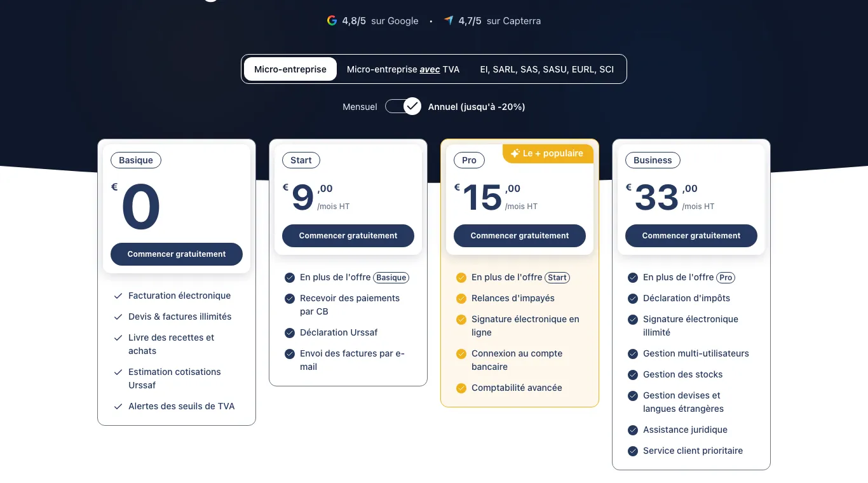Image resolution: width=868 pixels, height=483 pixels.
Task: Click the "Pro" tag in the Business feature list
Action: coord(726,278)
